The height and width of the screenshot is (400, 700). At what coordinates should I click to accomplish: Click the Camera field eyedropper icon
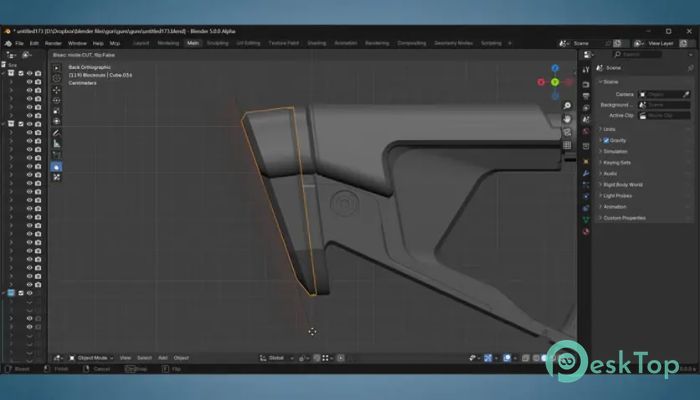click(686, 94)
